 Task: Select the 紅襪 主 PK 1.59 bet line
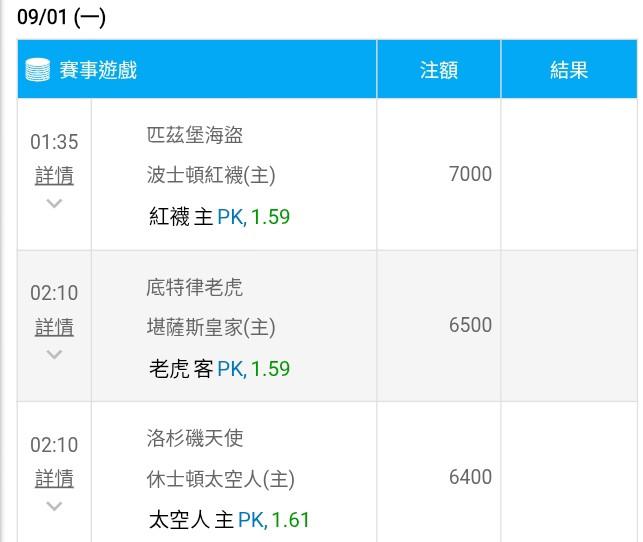tap(219, 216)
